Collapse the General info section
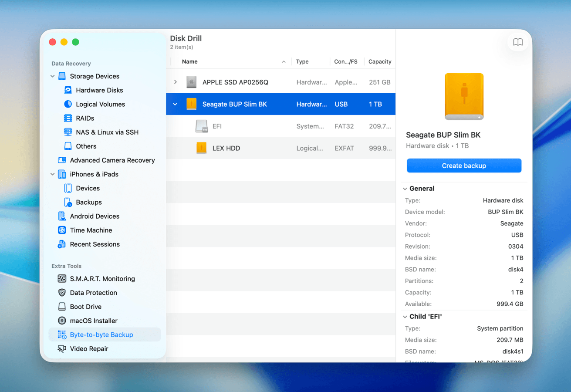The image size is (571, 392). pyautogui.click(x=405, y=188)
